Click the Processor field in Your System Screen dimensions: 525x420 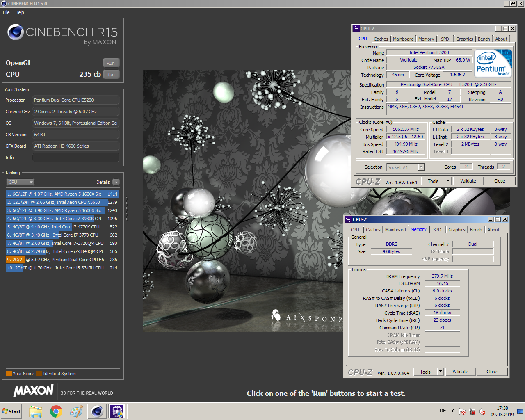click(x=76, y=100)
